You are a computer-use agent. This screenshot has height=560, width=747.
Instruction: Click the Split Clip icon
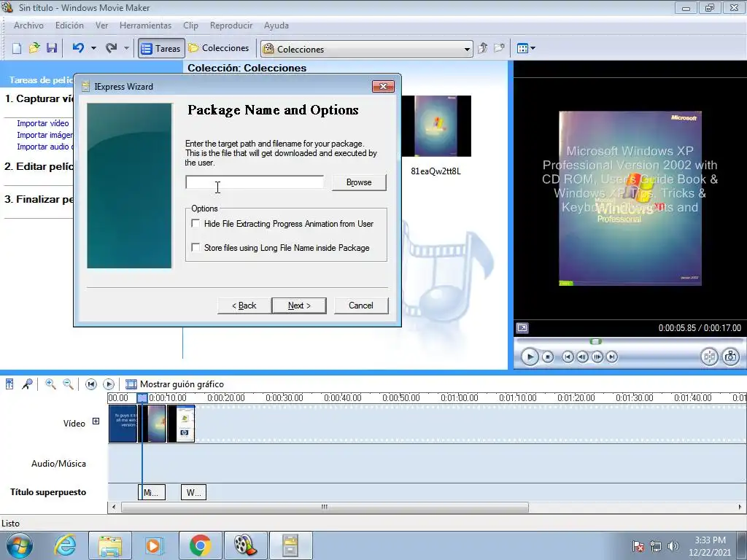point(709,357)
